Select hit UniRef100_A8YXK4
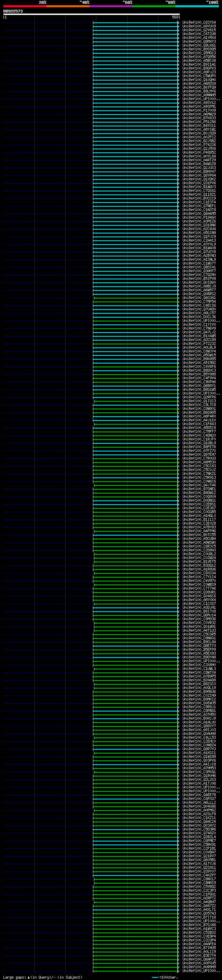This screenshot has height=980, width=222. click(199, 600)
